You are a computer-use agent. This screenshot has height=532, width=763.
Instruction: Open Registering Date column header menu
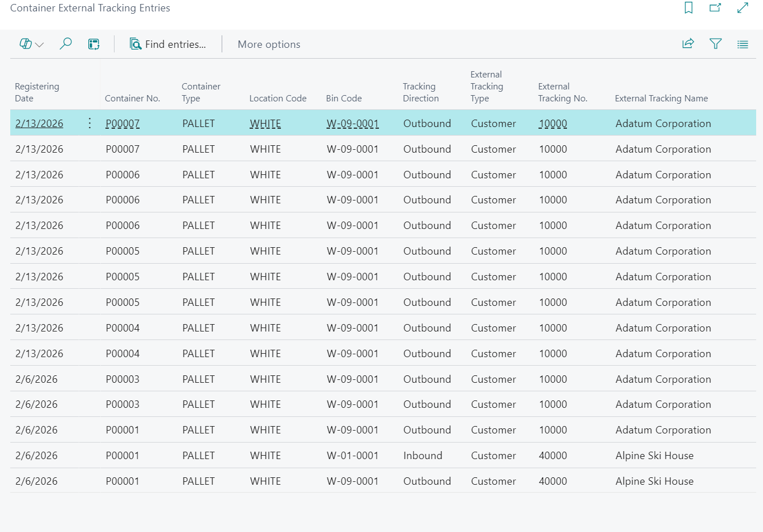(x=37, y=92)
